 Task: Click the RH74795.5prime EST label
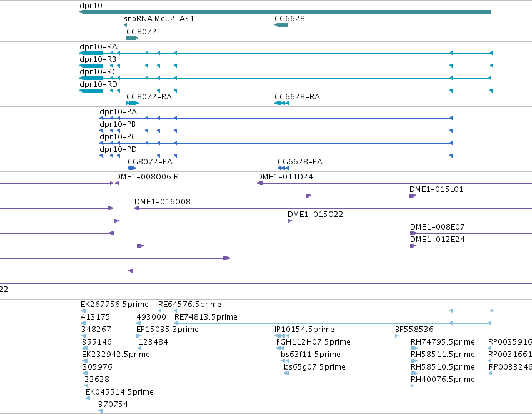[x=443, y=342]
